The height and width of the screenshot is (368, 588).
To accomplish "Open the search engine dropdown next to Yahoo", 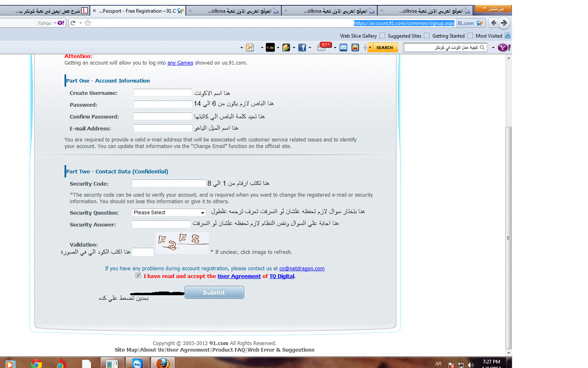I will pos(55,23).
